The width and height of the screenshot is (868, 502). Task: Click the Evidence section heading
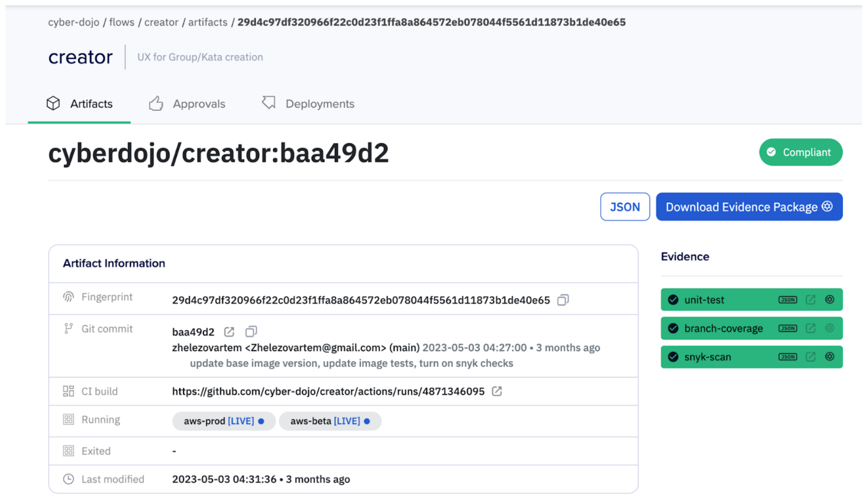[686, 257]
